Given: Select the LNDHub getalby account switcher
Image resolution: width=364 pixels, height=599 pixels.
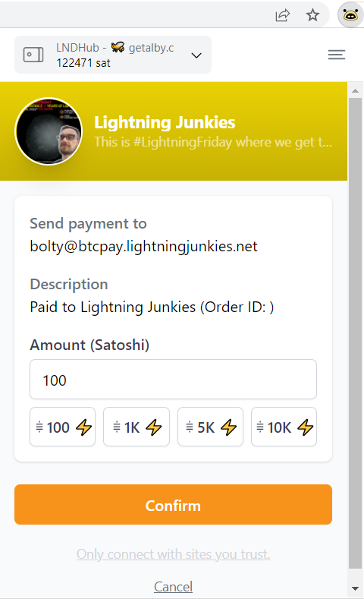Looking at the screenshot, I should [113, 55].
